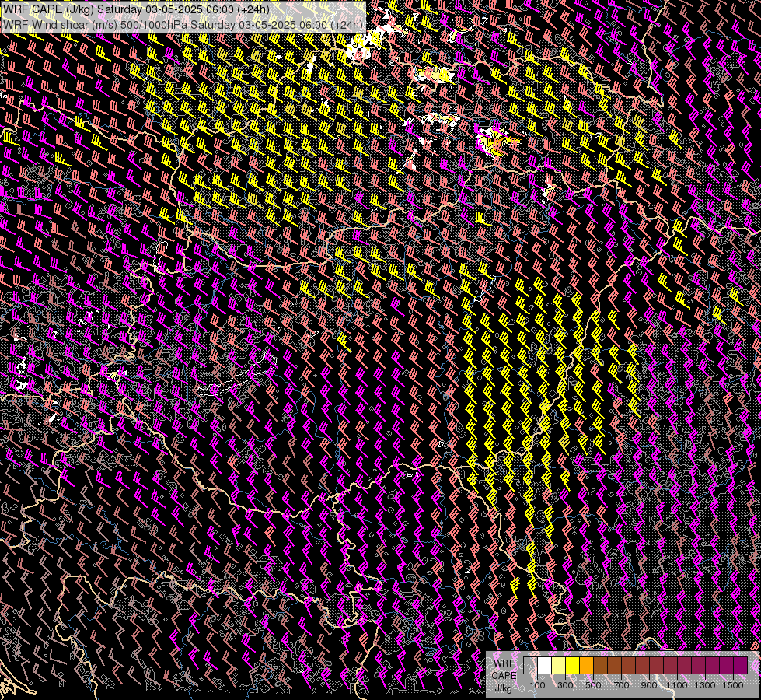Click the legend value 1500
Screen dimensions: 761x700
[733, 685]
